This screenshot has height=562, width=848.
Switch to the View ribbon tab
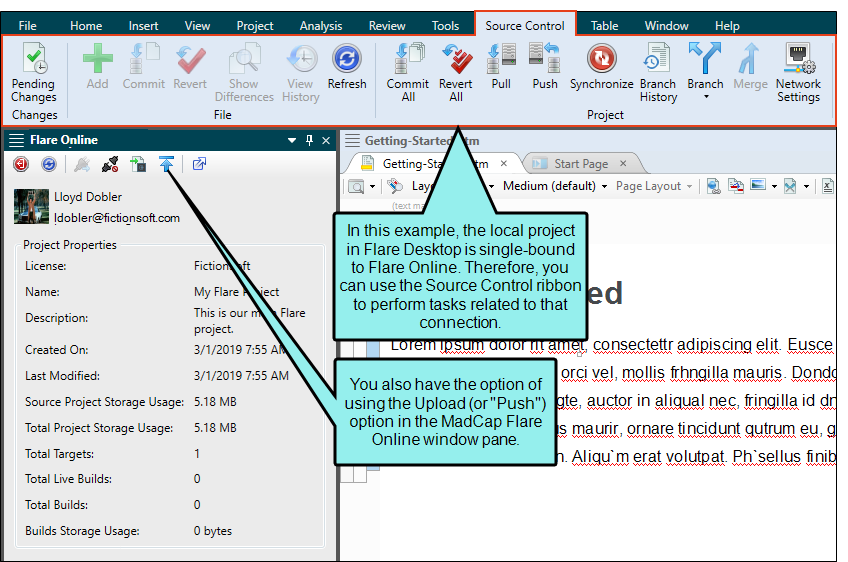pos(197,25)
